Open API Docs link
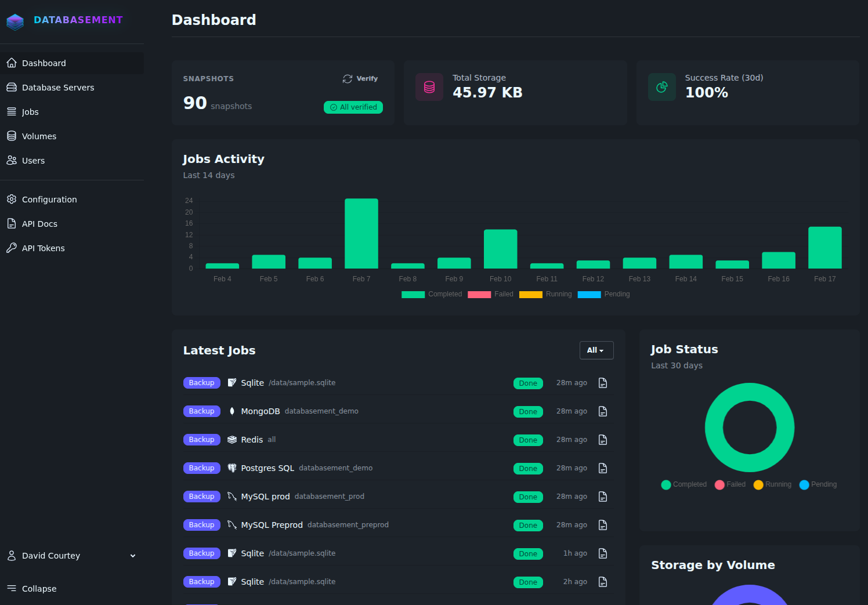Image resolution: width=868 pixels, height=605 pixels. click(x=72, y=223)
